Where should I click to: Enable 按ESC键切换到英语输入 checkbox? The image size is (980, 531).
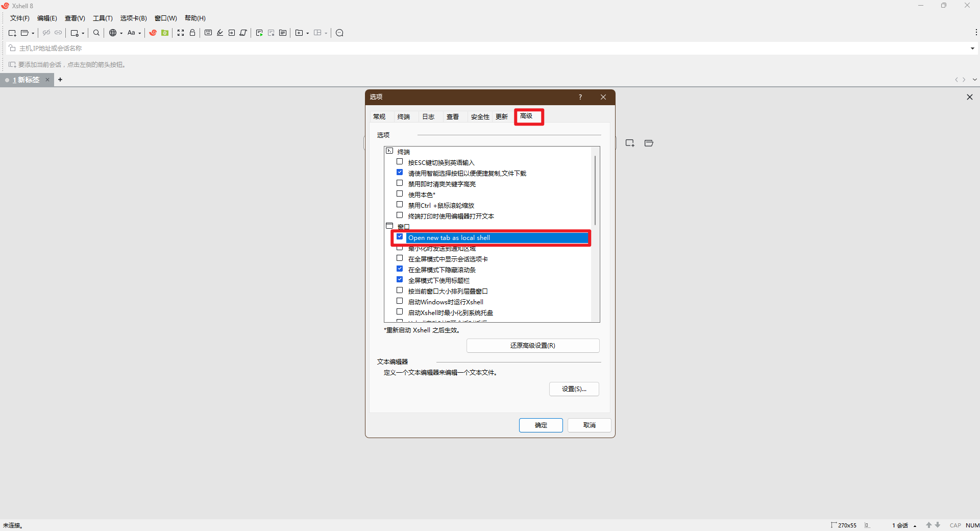[400, 162]
